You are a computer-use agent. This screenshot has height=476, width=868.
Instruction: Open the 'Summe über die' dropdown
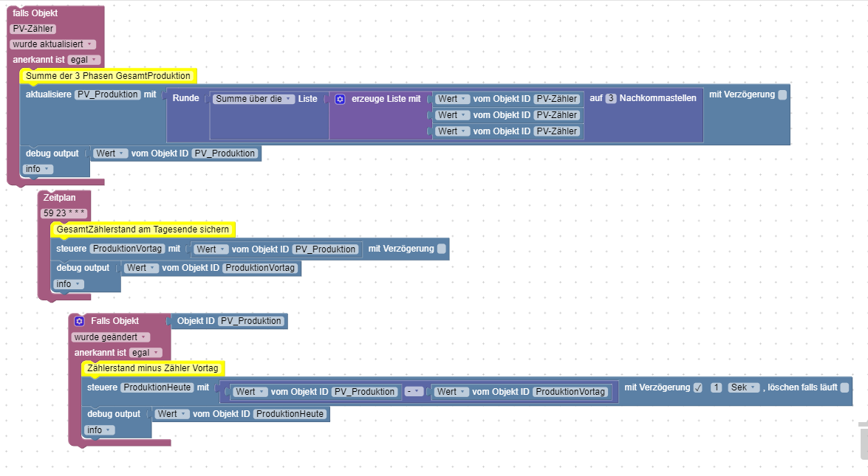(x=253, y=99)
